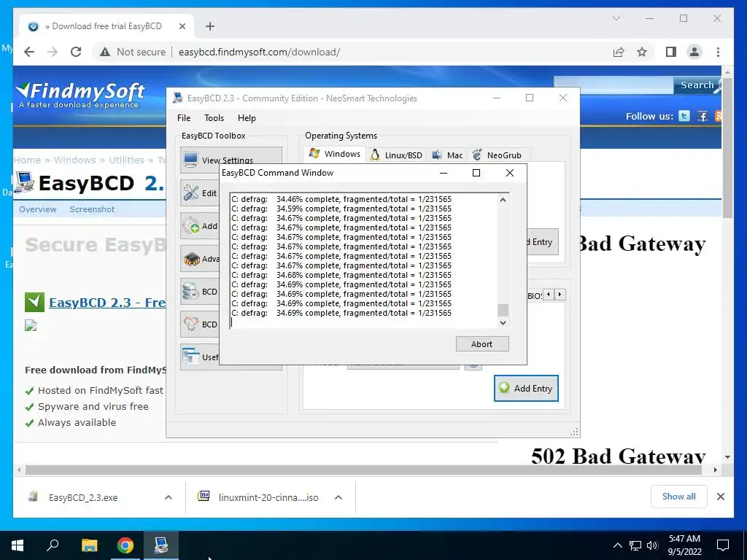
Task: Open the Chrome three-dot menu
Action: (718, 52)
